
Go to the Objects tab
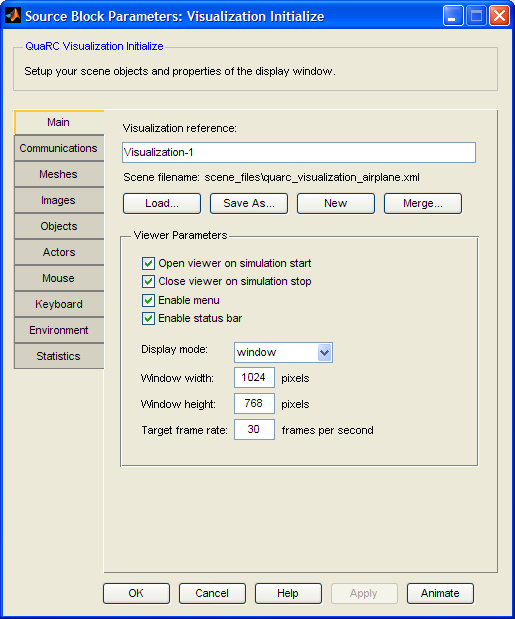tap(59, 226)
